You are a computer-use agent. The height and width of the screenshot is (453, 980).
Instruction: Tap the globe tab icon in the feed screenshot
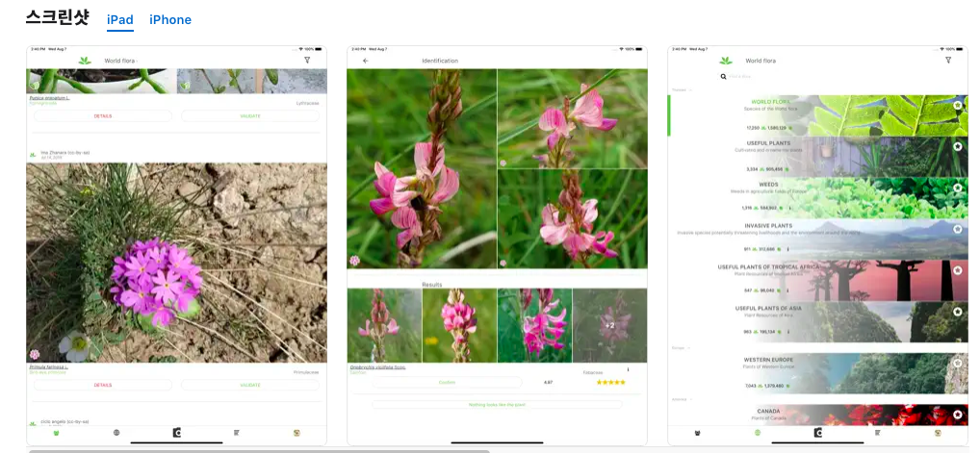click(x=116, y=433)
